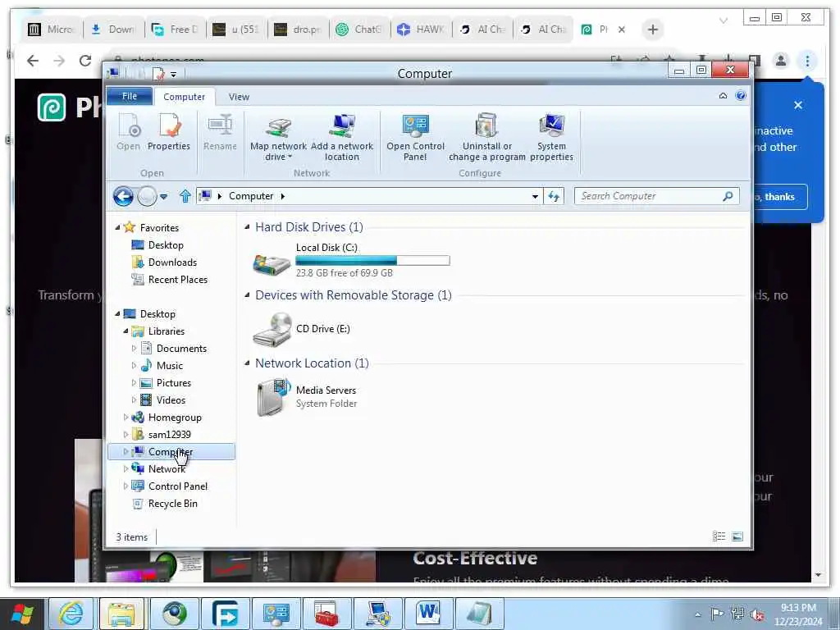Image resolution: width=840 pixels, height=630 pixels.
Task: Select the CD Drive (E:) icon
Action: 302,329
